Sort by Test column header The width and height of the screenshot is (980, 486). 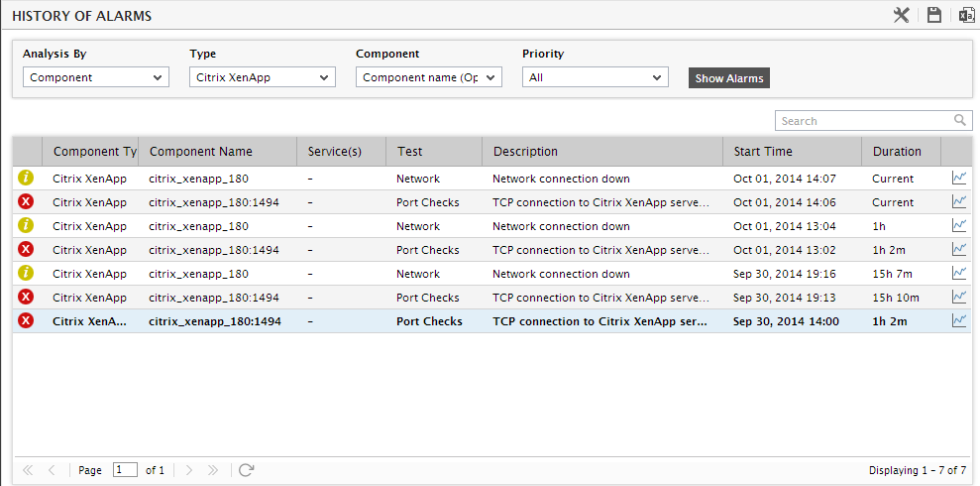point(434,152)
